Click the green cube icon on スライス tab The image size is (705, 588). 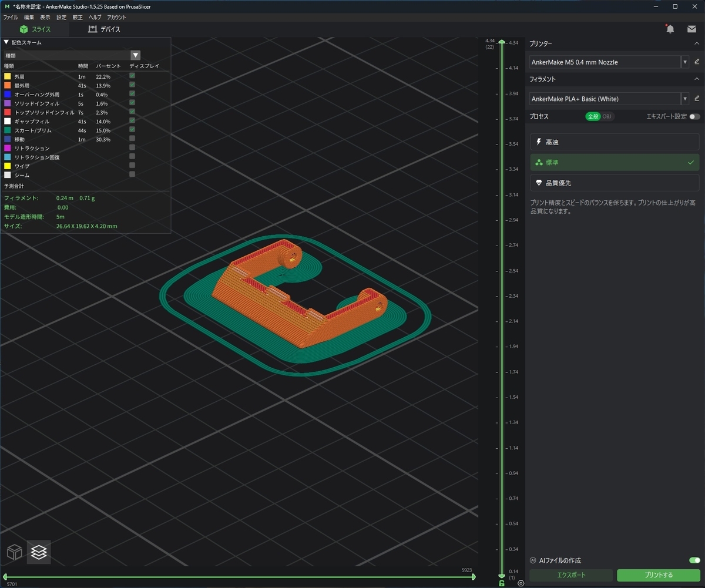click(x=24, y=29)
